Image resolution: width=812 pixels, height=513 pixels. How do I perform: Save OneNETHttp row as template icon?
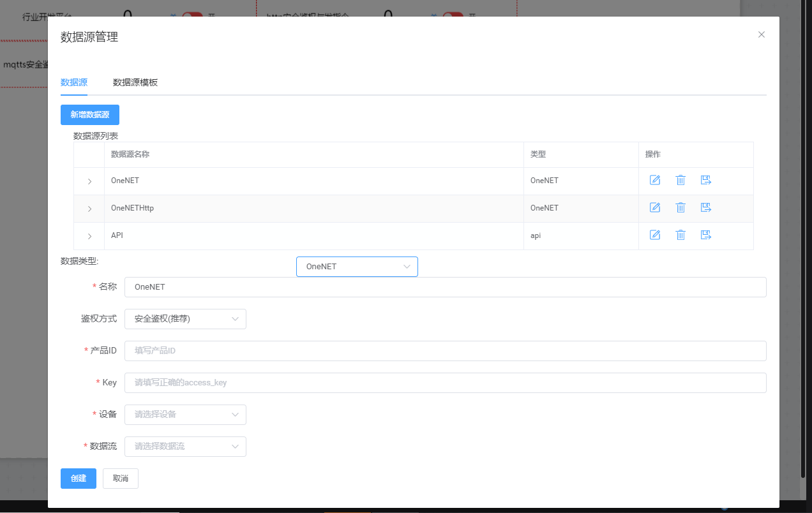(x=706, y=207)
